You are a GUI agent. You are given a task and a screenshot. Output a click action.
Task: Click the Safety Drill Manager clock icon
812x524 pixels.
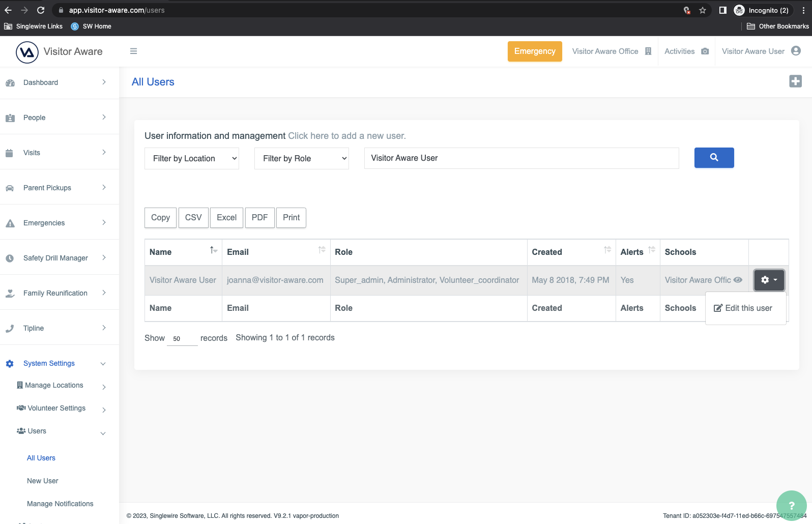pyautogui.click(x=10, y=258)
